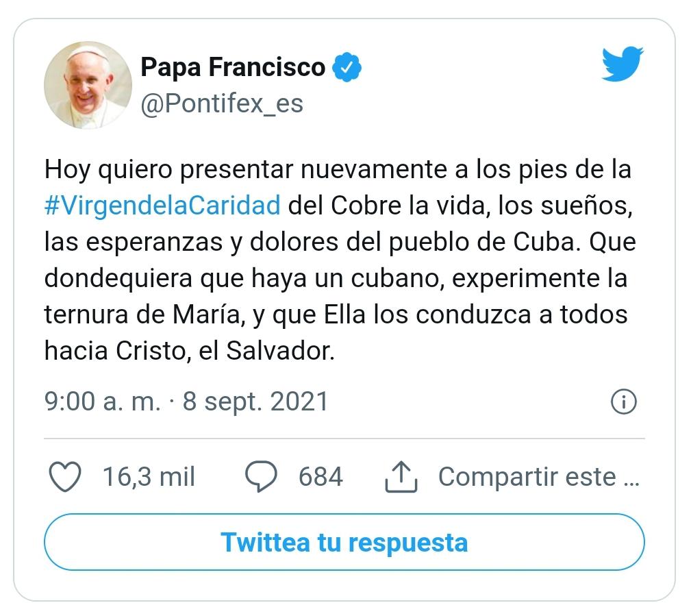Like the tweet with heart icon
This screenshot has width=691, height=616.
tap(65, 477)
